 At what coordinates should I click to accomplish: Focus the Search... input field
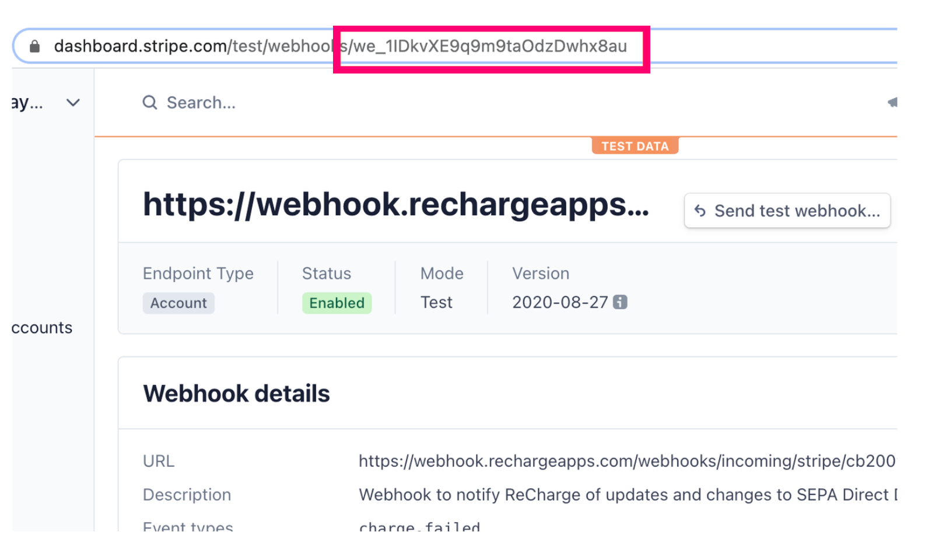[201, 103]
